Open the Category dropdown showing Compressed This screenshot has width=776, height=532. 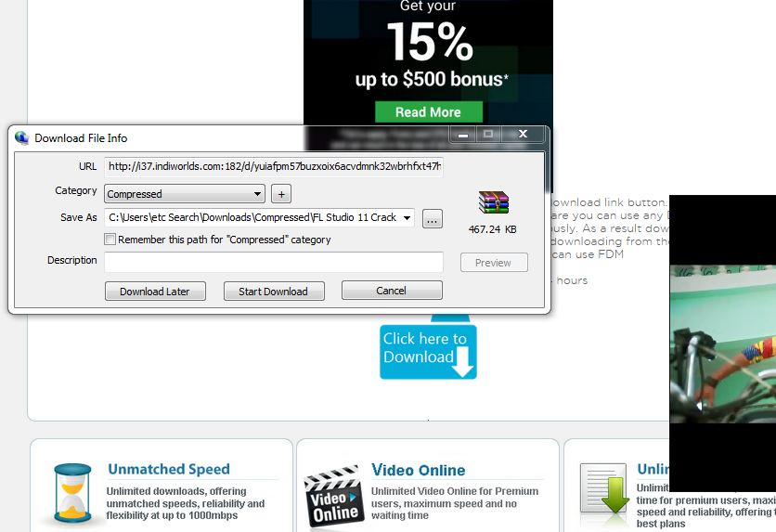(185, 194)
